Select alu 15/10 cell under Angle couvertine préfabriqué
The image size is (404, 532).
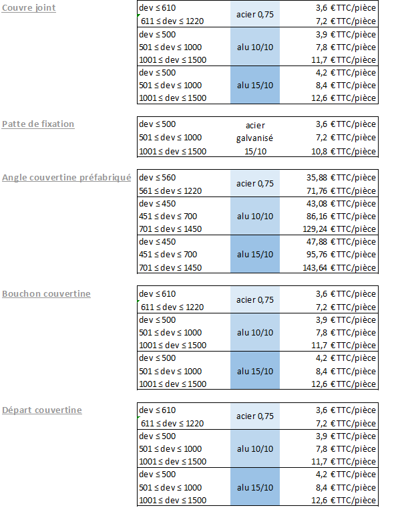(x=255, y=255)
